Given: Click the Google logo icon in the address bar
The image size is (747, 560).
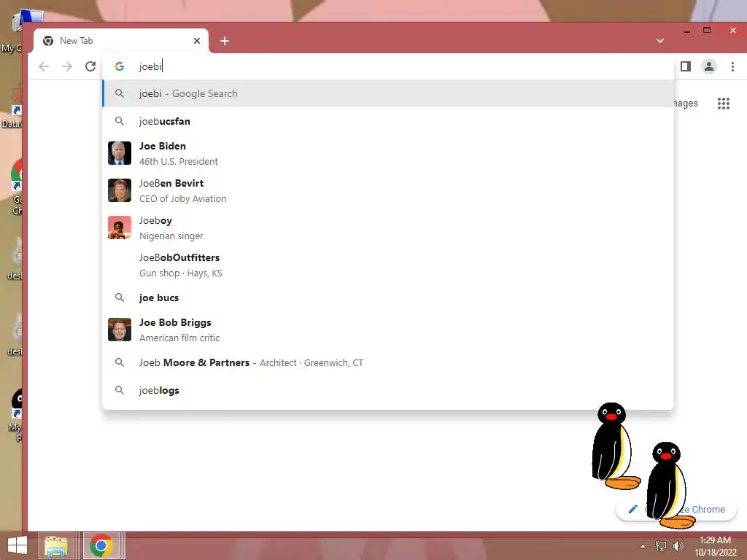Looking at the screenshot, I should pyautogui.click(x=120, y=66).
